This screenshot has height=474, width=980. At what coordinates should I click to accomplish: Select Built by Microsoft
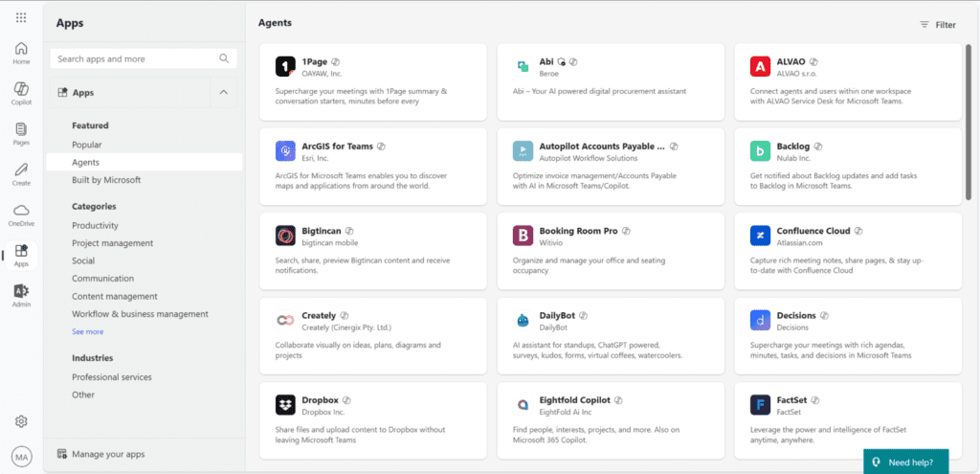click(x=106, y=179)
